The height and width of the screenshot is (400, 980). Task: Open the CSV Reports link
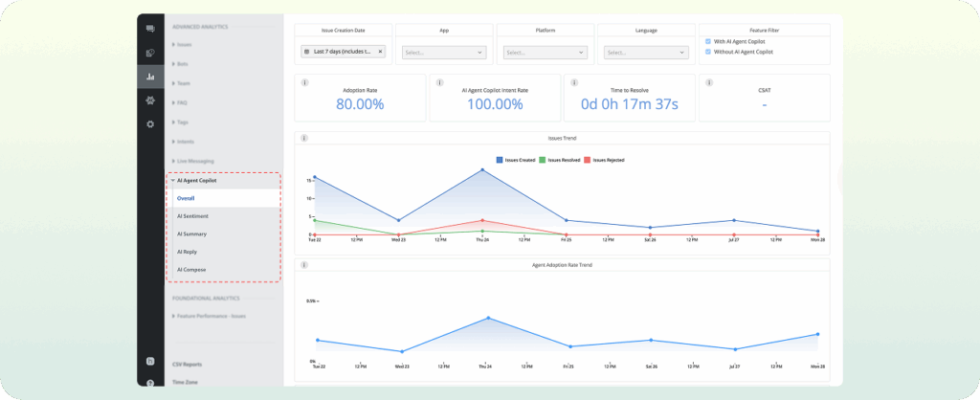[x=187, y=365]
